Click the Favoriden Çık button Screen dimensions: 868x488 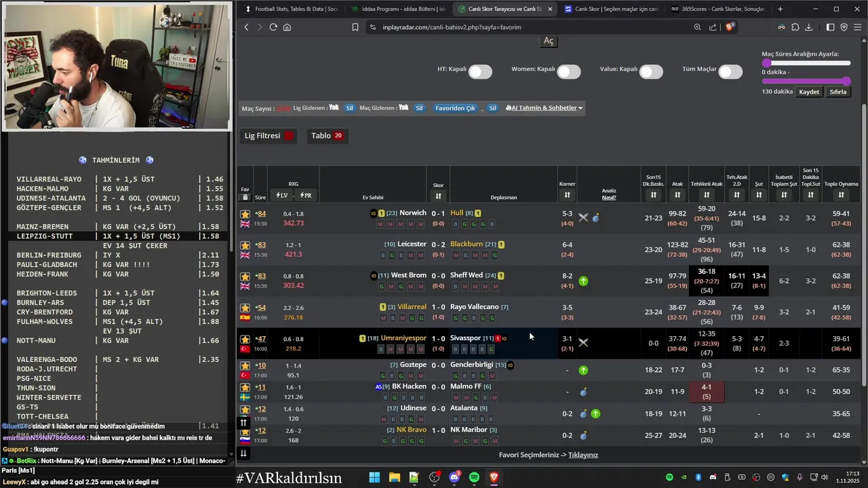455,108
